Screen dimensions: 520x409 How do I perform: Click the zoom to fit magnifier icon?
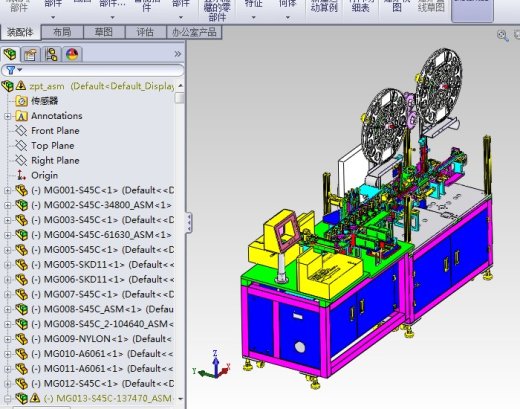coord(502,35)
